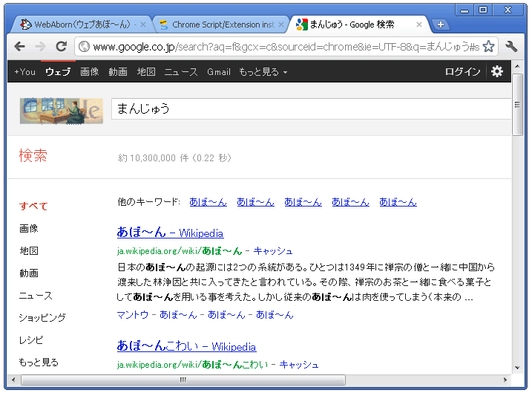The image size is (532, 393).
Task: Open ニュース in the top Google bar
Action: click(x=181, y=72)
